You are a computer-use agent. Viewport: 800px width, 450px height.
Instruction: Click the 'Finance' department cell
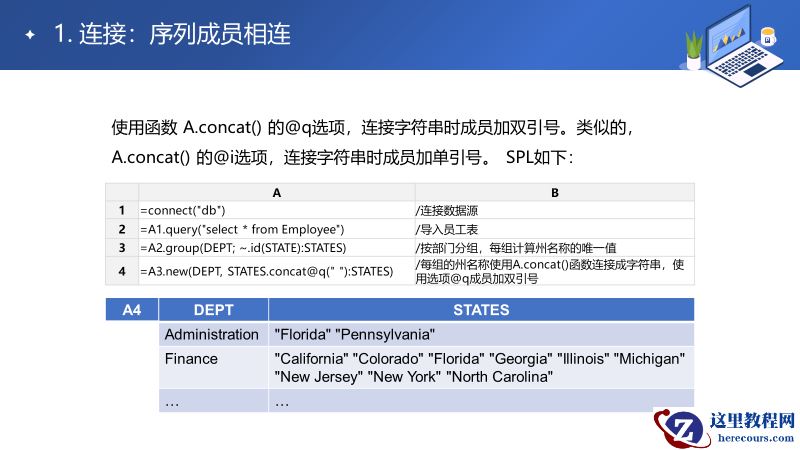coord(213,367)
